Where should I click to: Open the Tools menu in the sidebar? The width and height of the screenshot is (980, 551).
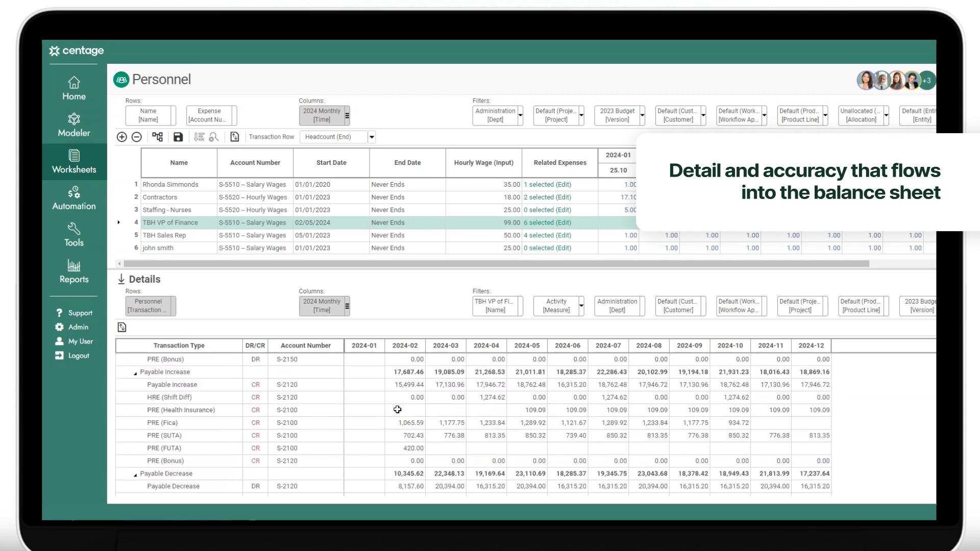[74, 235]
